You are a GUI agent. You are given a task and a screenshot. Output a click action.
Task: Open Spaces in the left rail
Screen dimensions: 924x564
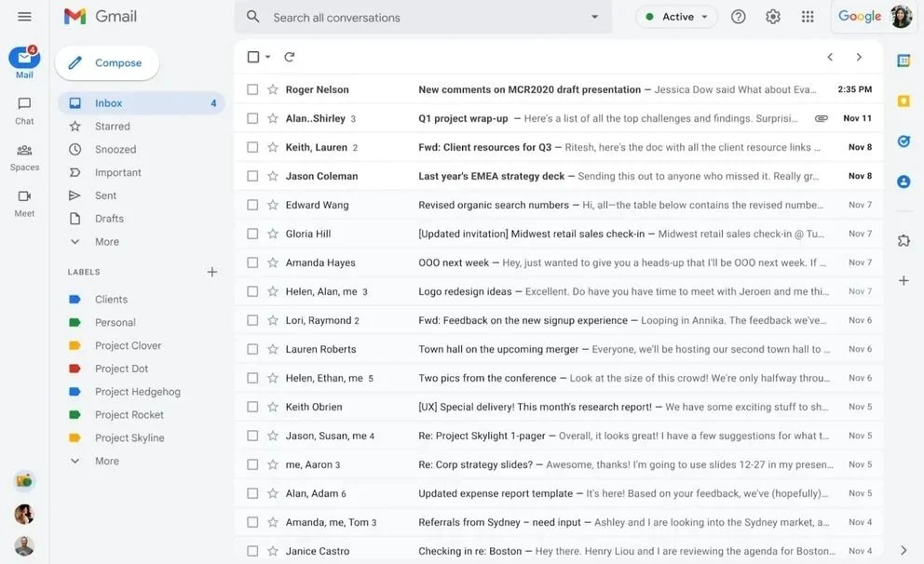[x=24, y=157]
